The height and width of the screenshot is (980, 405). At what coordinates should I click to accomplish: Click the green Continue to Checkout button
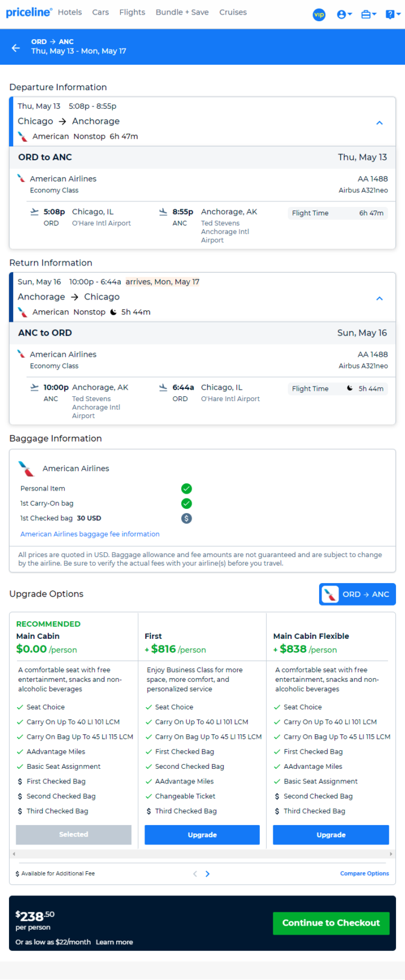331,923
